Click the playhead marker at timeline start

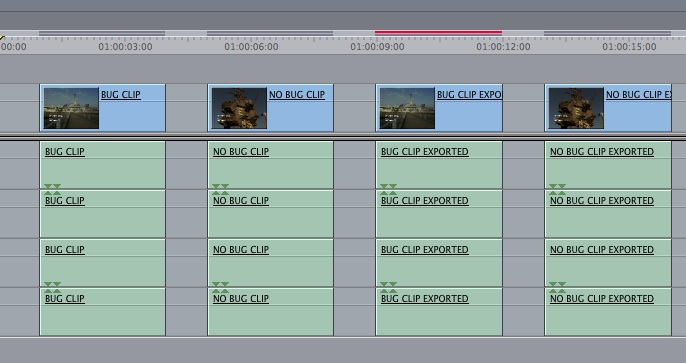tap(2, 38)
